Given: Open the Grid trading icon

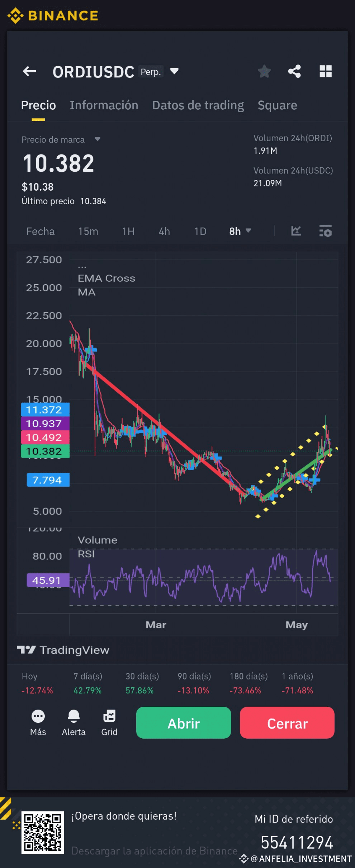Looking at the screenshot, I should [109, 723].
